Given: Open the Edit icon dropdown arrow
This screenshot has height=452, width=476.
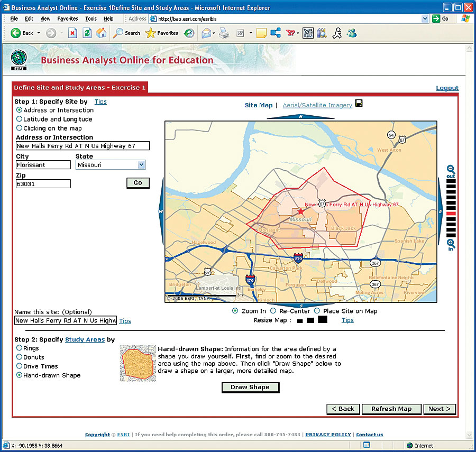Looking at the screenshot, I should [x=251, y=33].
